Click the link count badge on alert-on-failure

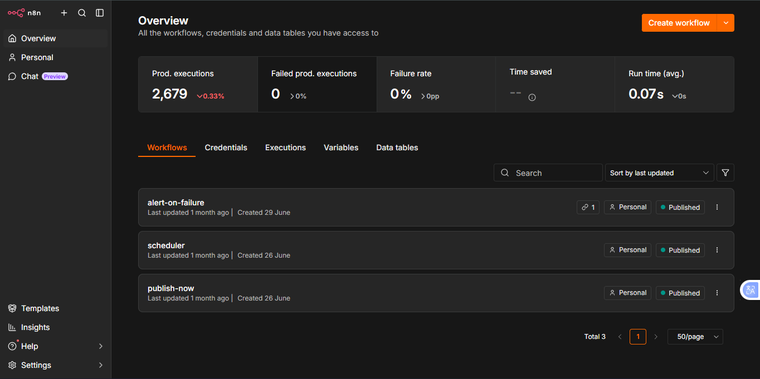(x=588, y=207)
